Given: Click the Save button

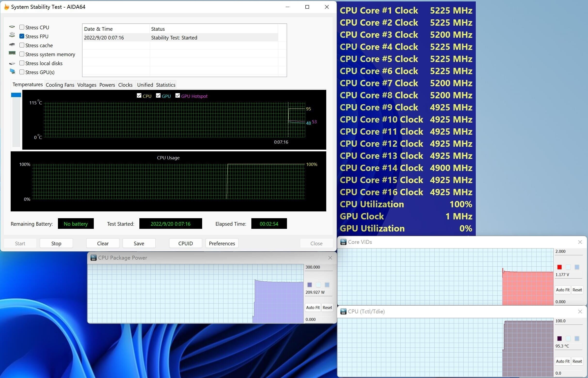Looking at the screenshot, I should tap(139, 243).
